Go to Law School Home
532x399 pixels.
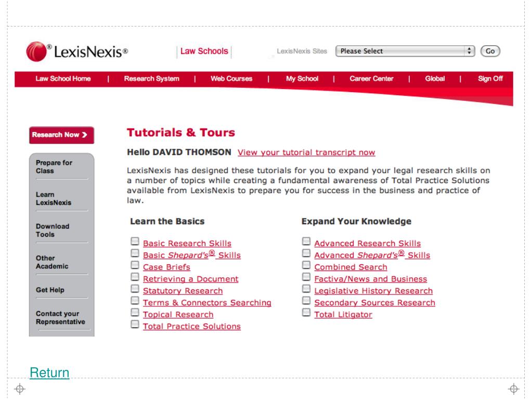click(x=63, y=79)
